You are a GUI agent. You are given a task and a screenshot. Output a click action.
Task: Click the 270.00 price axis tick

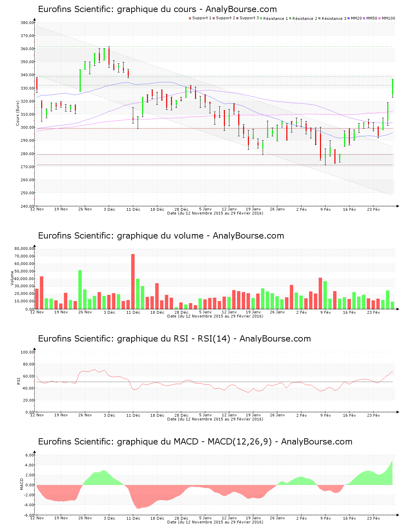(x=27, y=167)
